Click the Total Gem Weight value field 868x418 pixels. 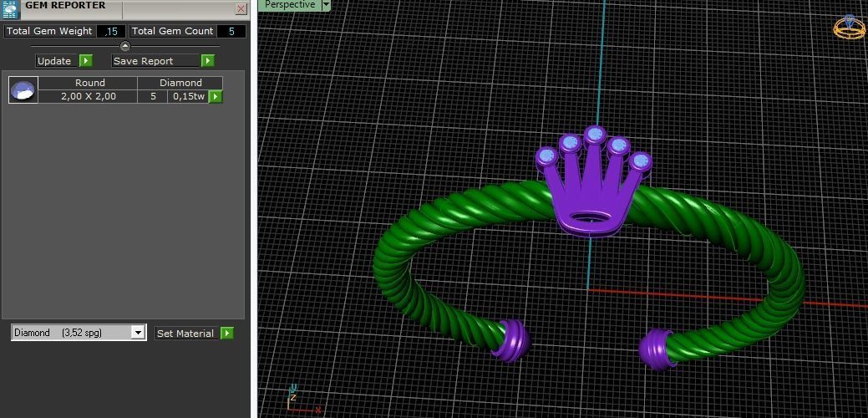tap(111, 32)
